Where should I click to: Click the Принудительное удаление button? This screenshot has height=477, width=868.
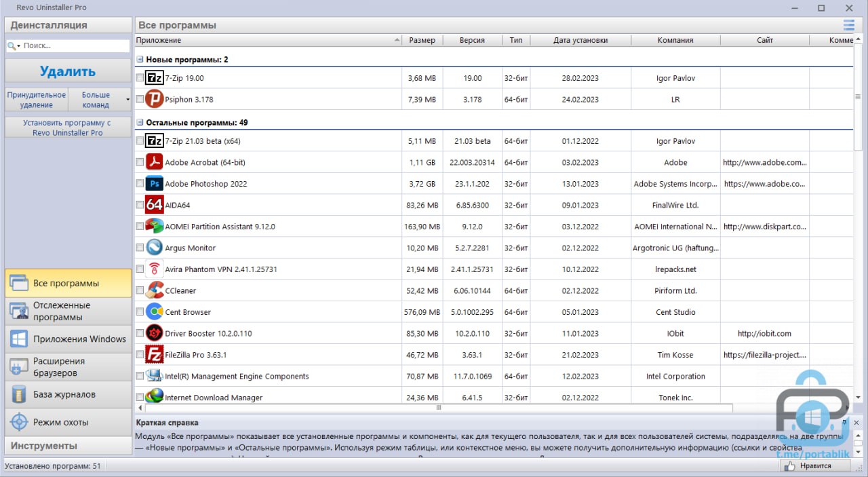point(37,100)
